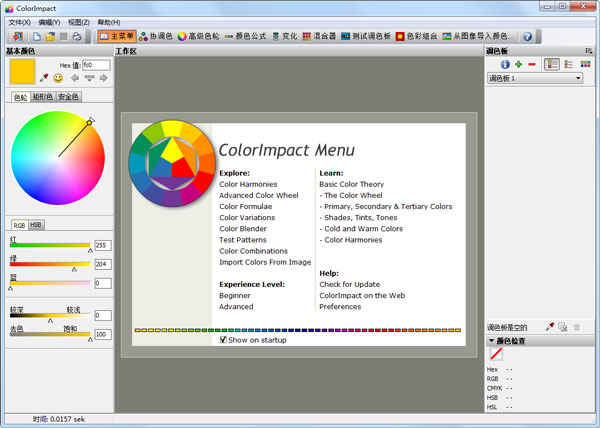600x428 pixels.
Task: Create a new document with the blank page icon
Action: point(37,36)
